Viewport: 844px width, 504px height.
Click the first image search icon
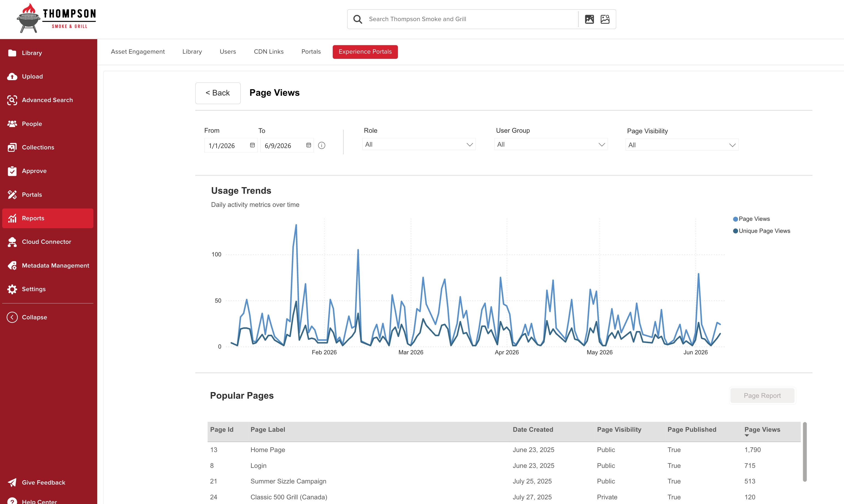click(589, 19)
